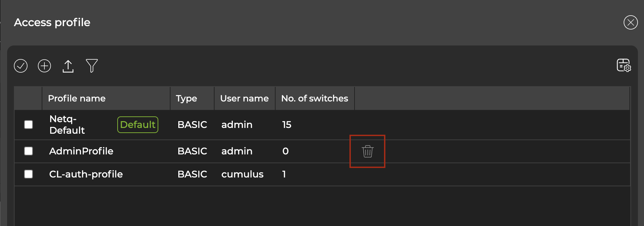Screen dimensions: 644x226
Task: Tick the AdminProfile row checkbox
Action: pos(28,151)
